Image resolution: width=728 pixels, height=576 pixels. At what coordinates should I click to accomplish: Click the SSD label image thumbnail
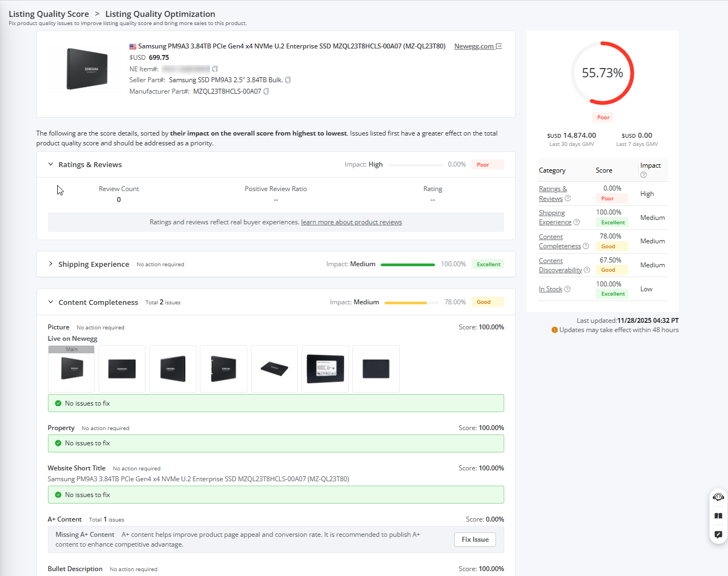pyautogui.click(x=325, y=369)
